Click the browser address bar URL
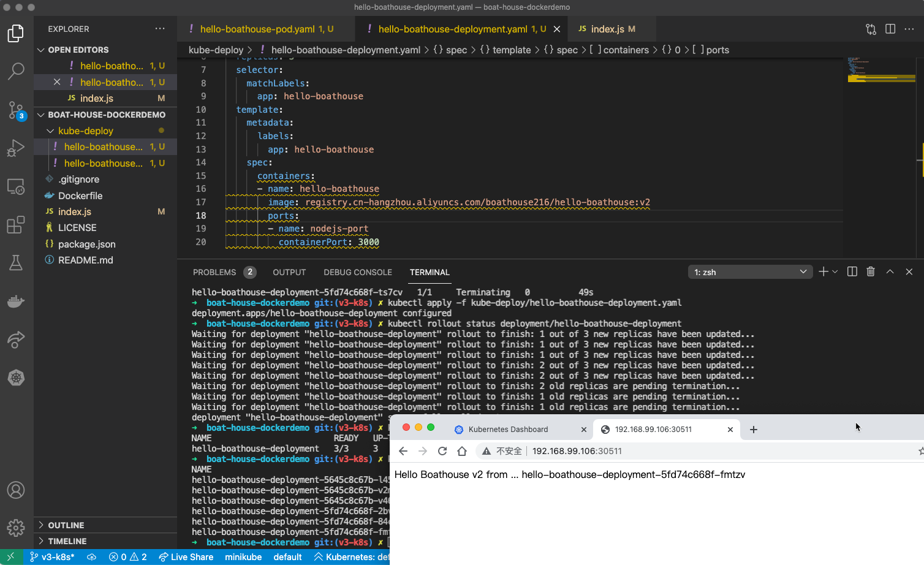This screenshot has width=924, height=565. 577,451
